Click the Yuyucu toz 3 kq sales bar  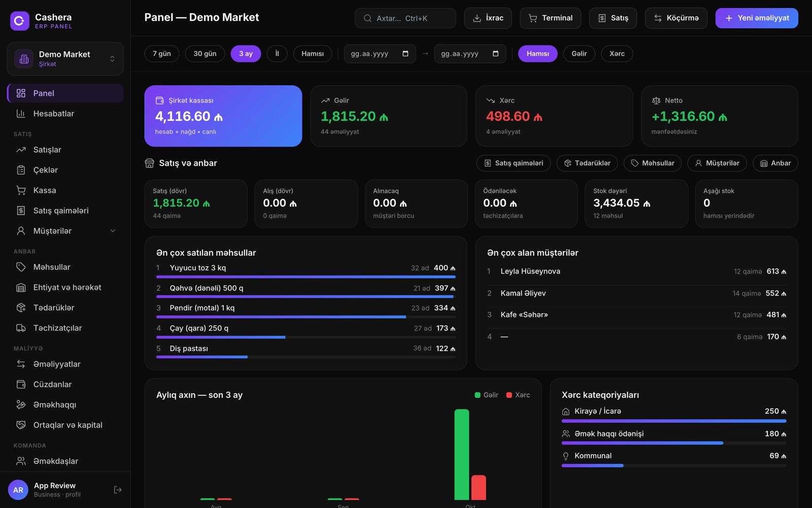click(306, 277)
